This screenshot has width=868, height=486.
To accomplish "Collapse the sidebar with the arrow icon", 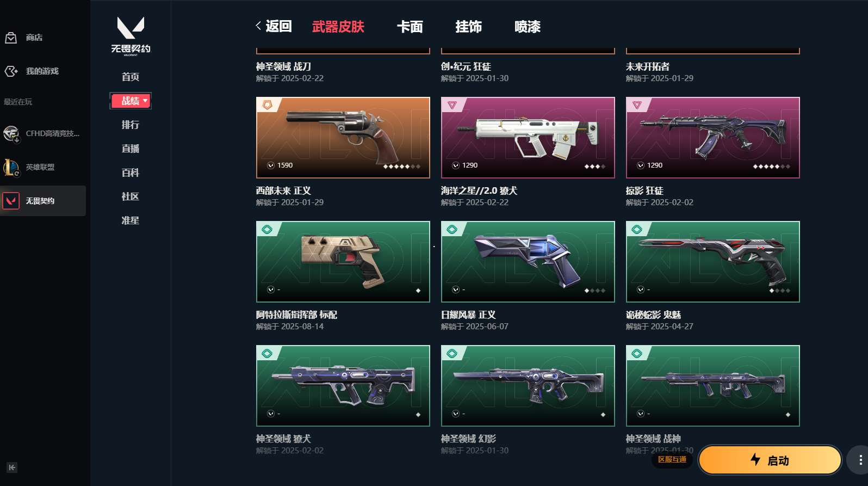I will coord(12,467).
